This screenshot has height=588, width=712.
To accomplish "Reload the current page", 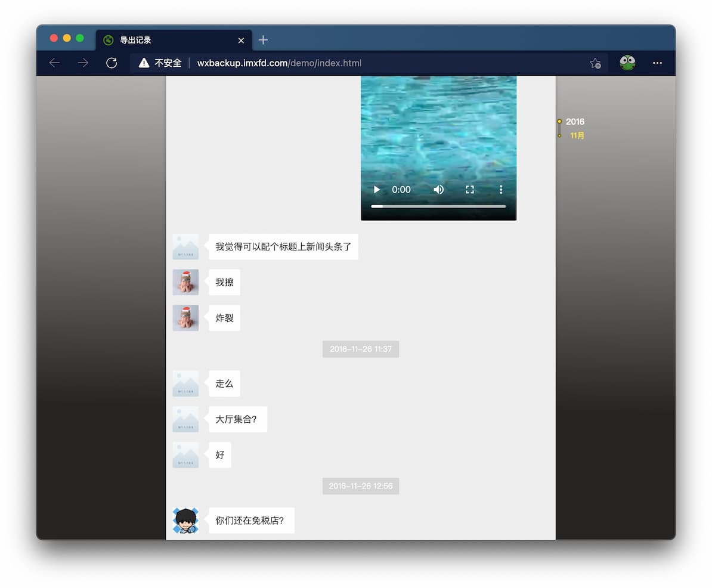I will point(112,63).
